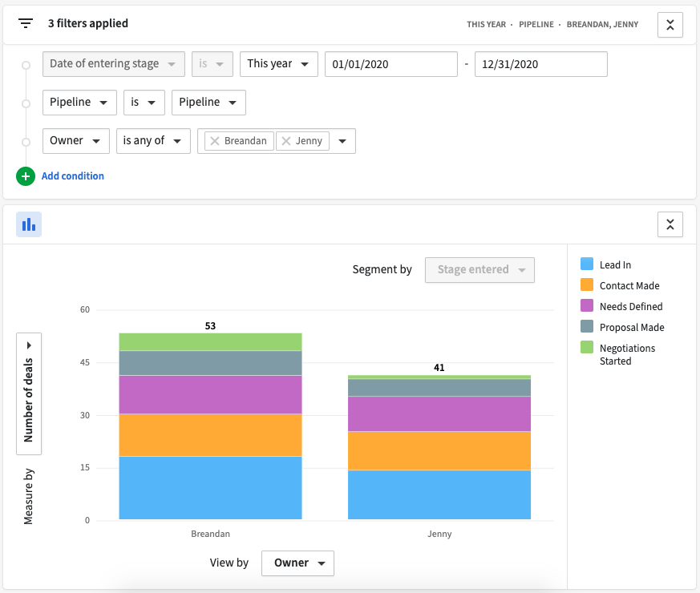The height and width of the screenshot is (593, 700).
Task: Click Jenny's gray Proposal Made segment
Action: pyautogui.click(x=439, y=388)
